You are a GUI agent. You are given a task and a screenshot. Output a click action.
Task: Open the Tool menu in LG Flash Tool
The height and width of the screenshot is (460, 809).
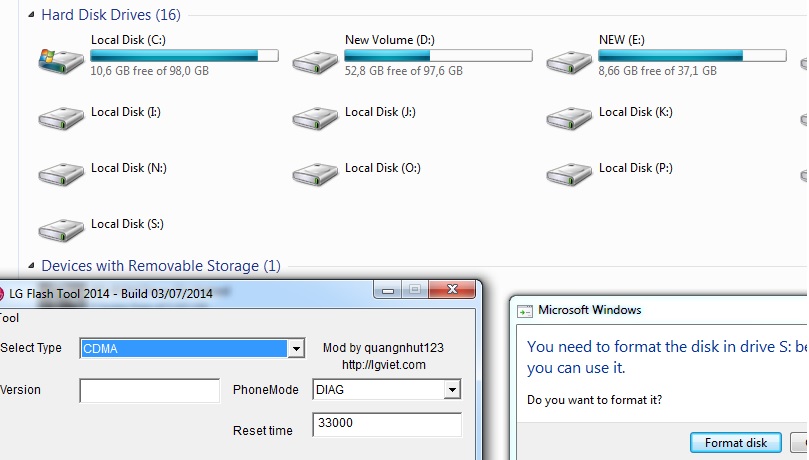point(9,318)
